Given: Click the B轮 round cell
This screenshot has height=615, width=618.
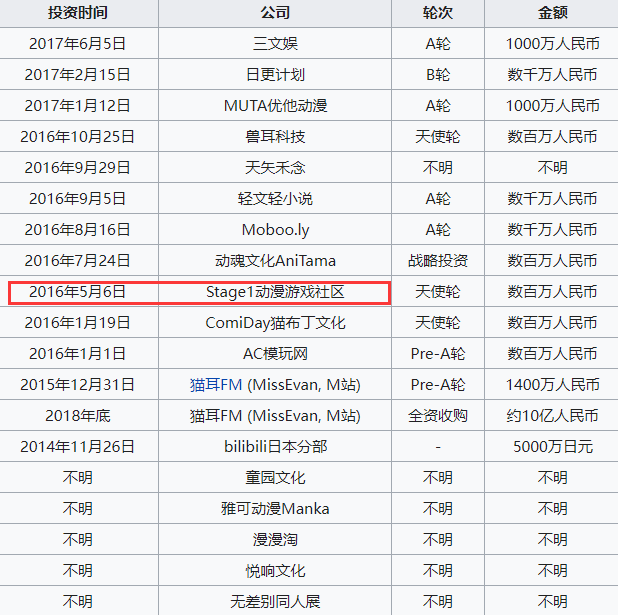Looking at the screenshot, I should (438, 75).
